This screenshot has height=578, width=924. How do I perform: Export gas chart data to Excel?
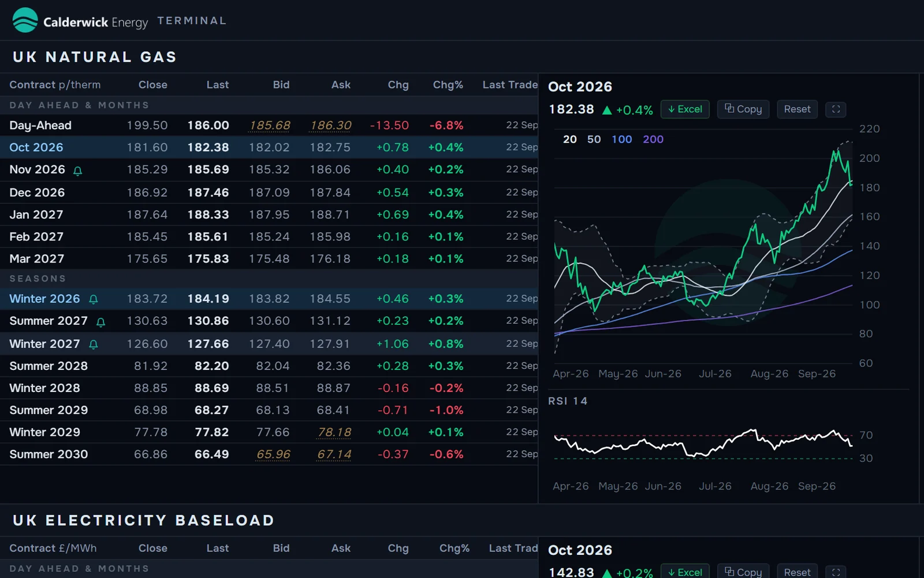tap(685, 109)
